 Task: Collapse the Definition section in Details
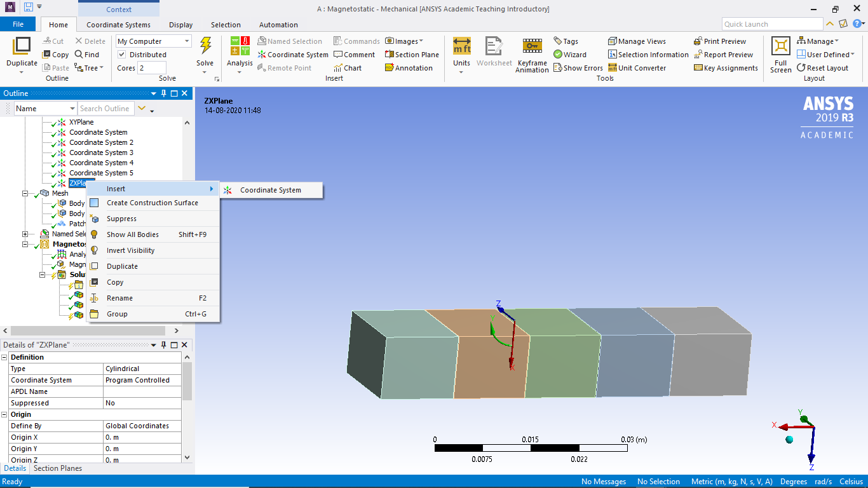[5, 357]
